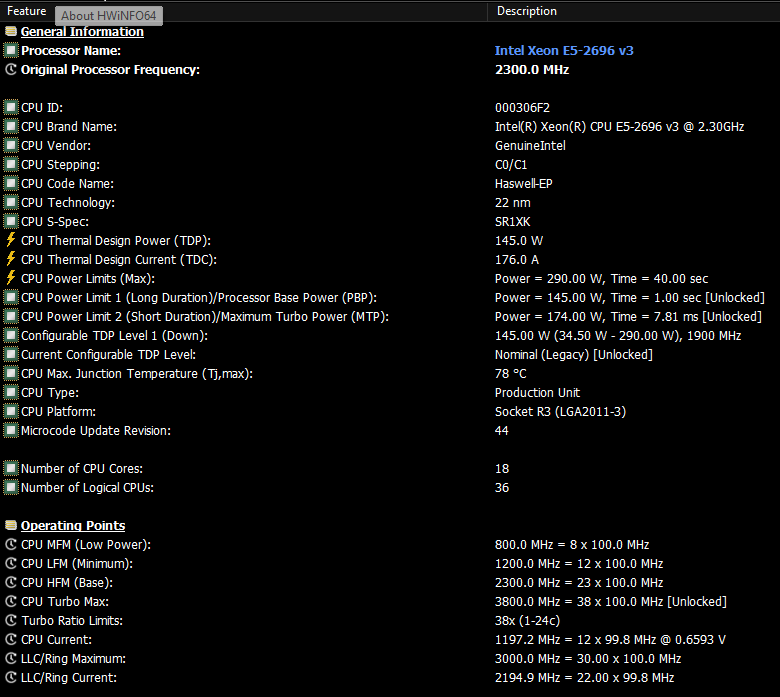The width and height of the screenshot is (780, 697).
Task: Click chip icon beside Number of CPU Cores
Action: point(11,469)
